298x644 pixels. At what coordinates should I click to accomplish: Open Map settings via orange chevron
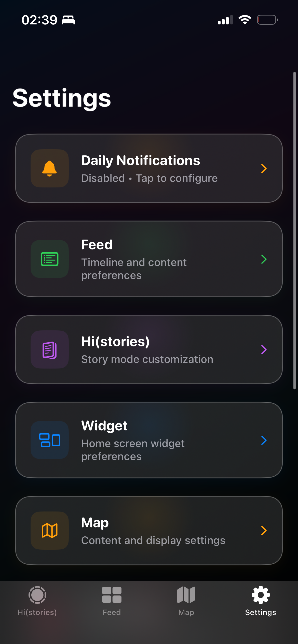pyautogui.click(x=264, y=531)
